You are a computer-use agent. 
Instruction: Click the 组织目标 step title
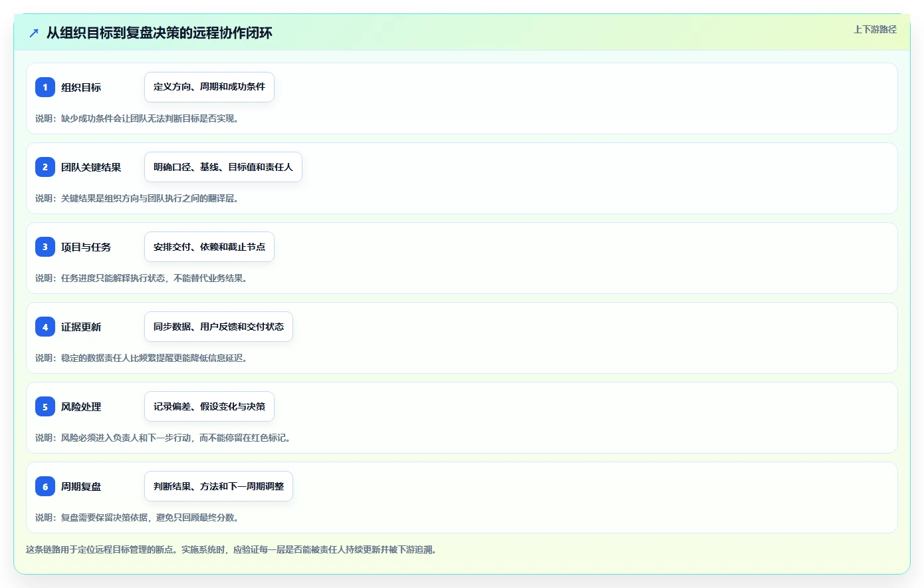[81, 87]
